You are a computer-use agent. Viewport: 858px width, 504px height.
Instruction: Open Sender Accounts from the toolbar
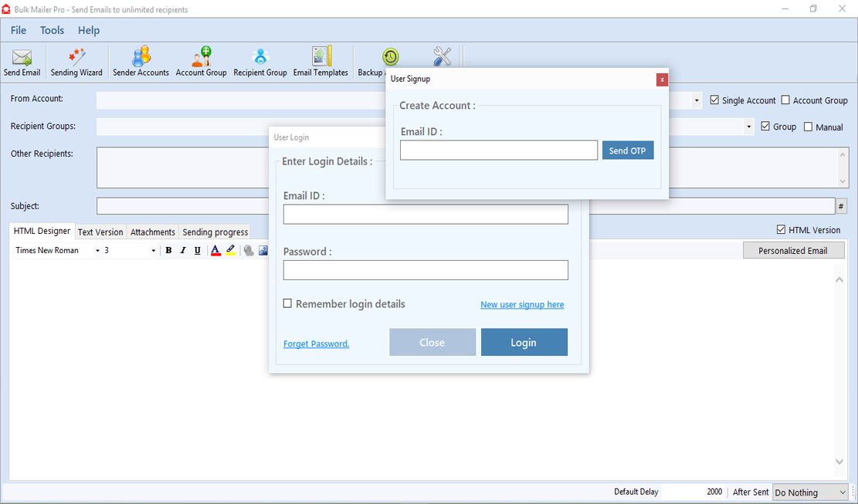pos(141,63)
